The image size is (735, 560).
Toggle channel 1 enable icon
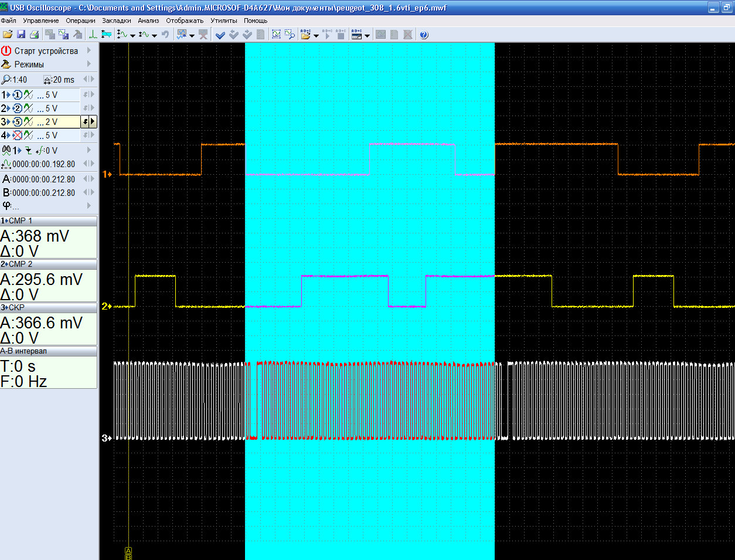click(x=17, y=95)
